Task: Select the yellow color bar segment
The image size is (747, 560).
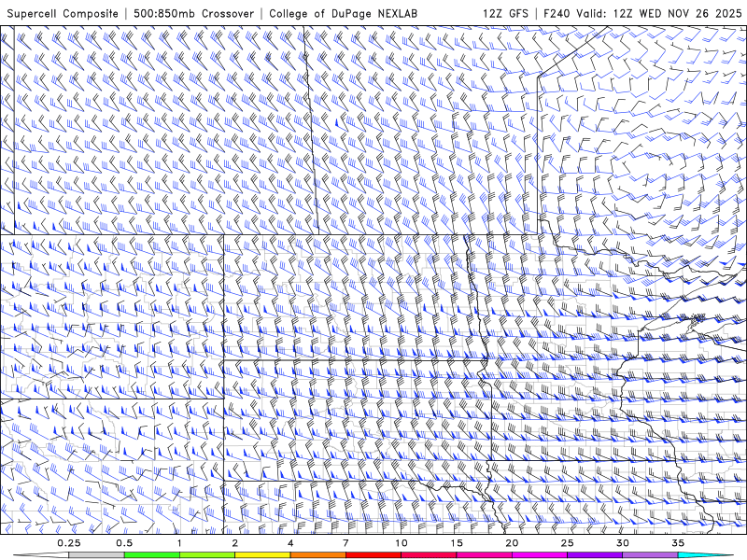Action: point(262,555)
